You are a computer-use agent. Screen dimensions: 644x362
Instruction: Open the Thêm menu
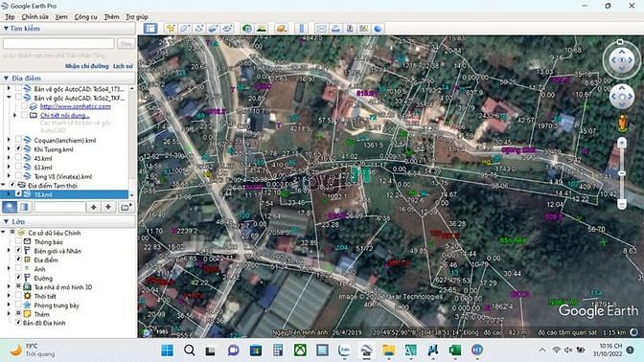[111, 17]
